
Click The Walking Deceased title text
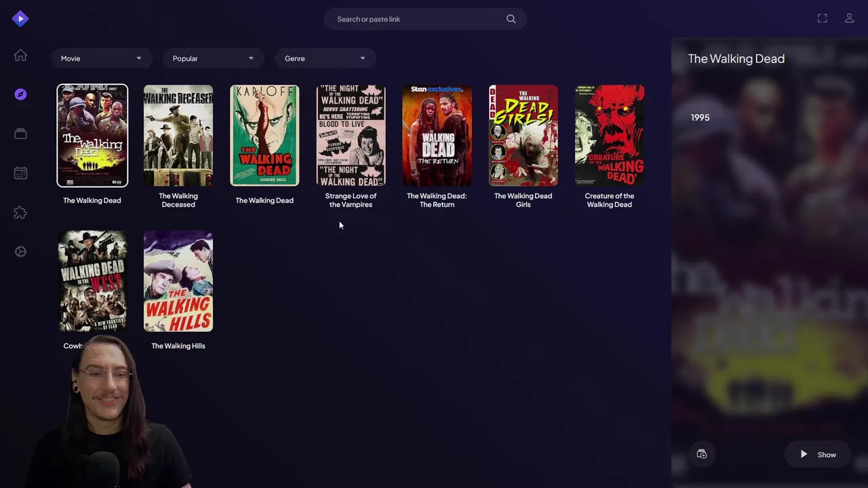point(178,200)
